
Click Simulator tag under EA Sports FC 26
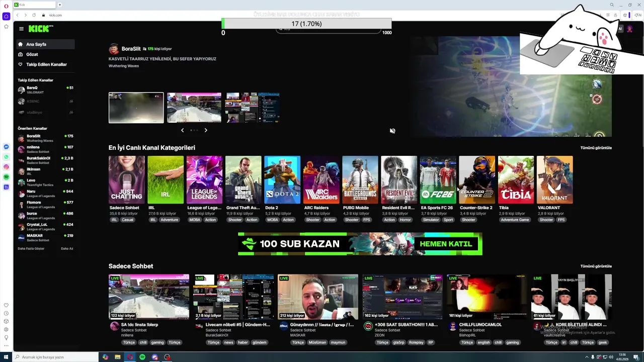pyautogui.click(x=431, y=220)
